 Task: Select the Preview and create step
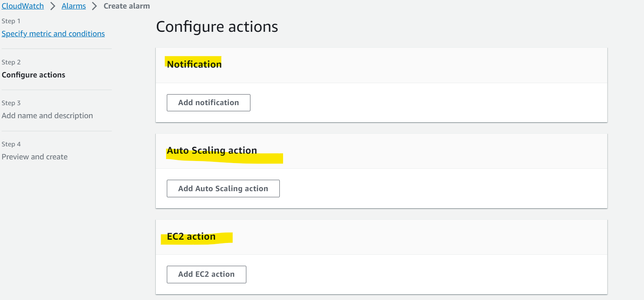tap(35, 157)
